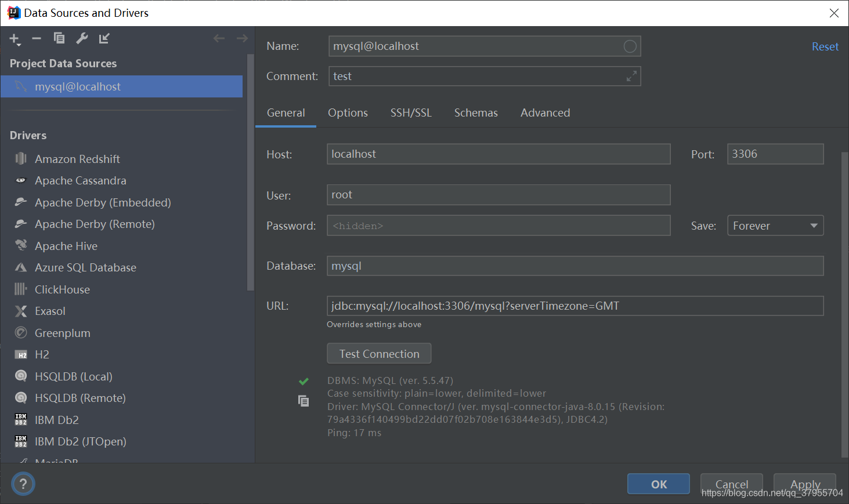The height and width of the screenshot is (504, 849).
Task: Click the Cancel button
Action: point(731,484)
